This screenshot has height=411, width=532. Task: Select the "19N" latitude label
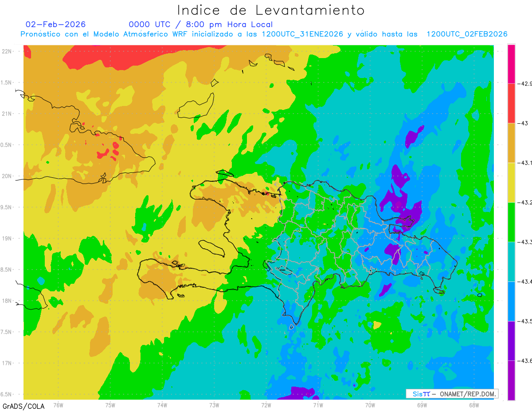click(x=8, y=238)
